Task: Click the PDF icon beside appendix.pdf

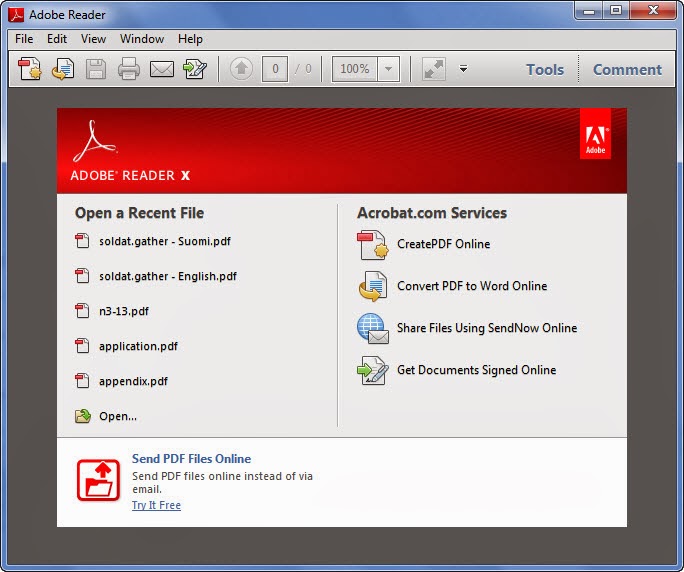Action: click(x=82, y=380)
